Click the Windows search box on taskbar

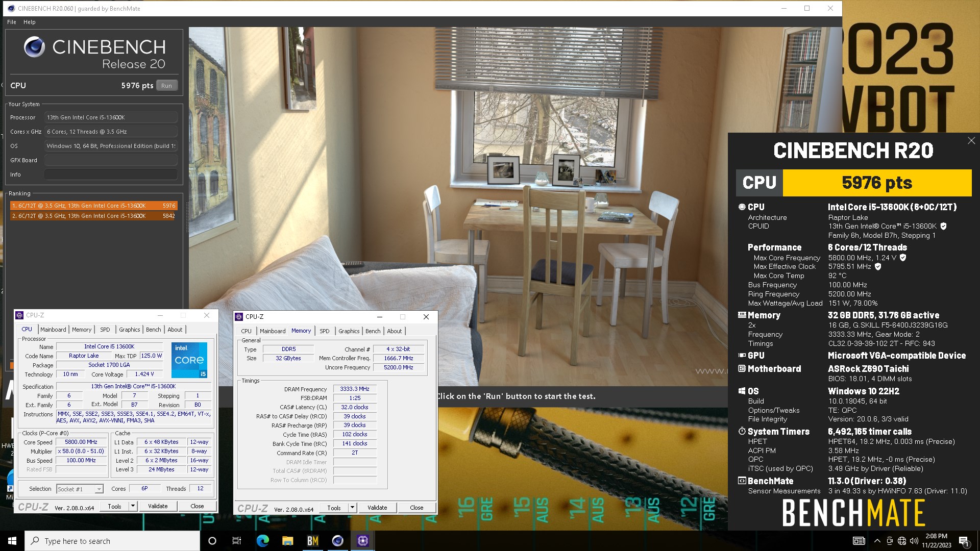(112, 541)
